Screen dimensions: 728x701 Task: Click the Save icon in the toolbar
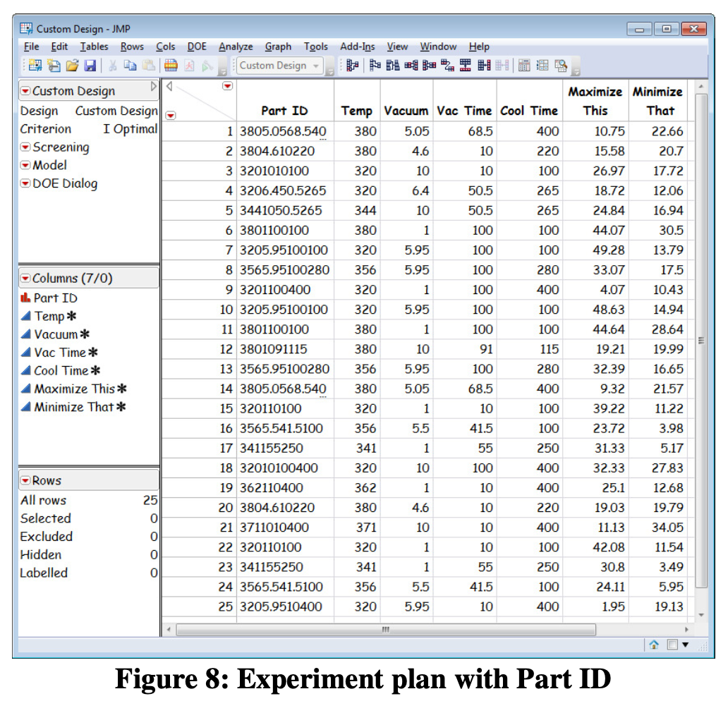(x=90, y=66)
